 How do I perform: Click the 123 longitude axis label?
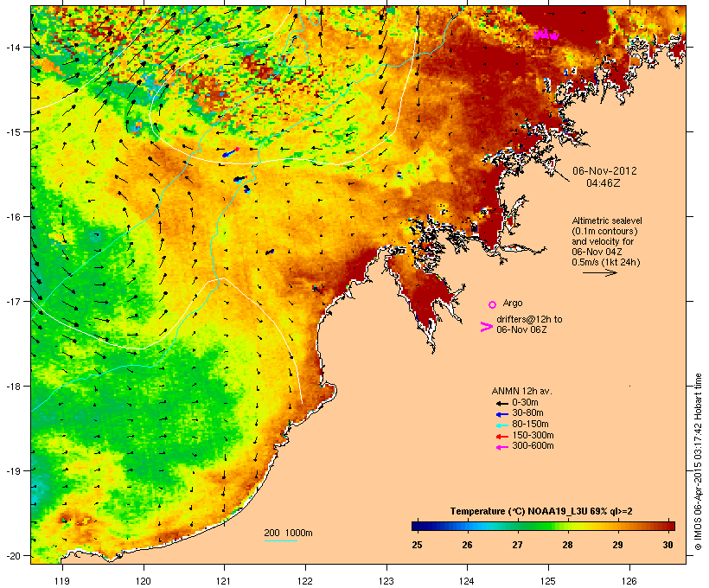tap(386, 581)
